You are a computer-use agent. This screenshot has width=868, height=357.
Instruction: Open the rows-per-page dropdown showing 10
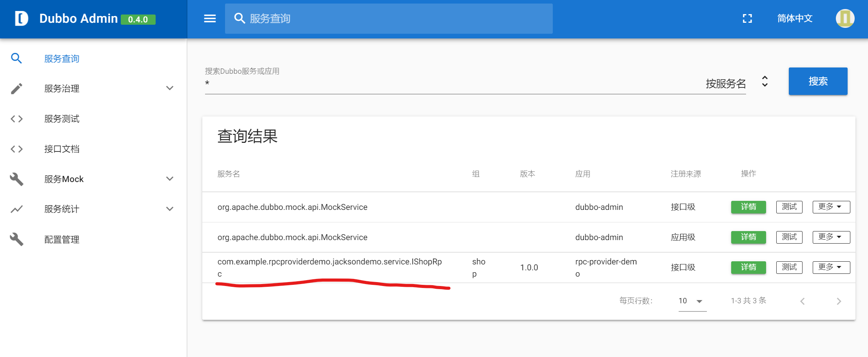[691, 301]
